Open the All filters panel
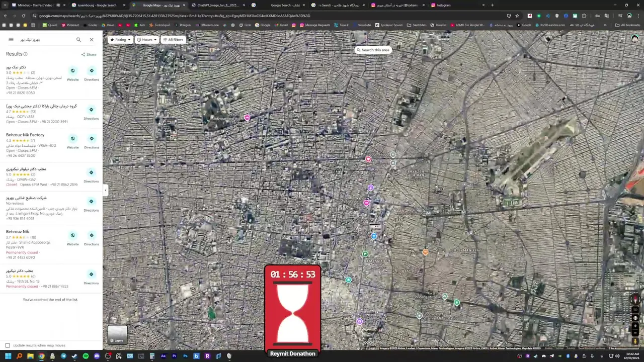Viewport: 644px width, 362px height. pos(173,40)
